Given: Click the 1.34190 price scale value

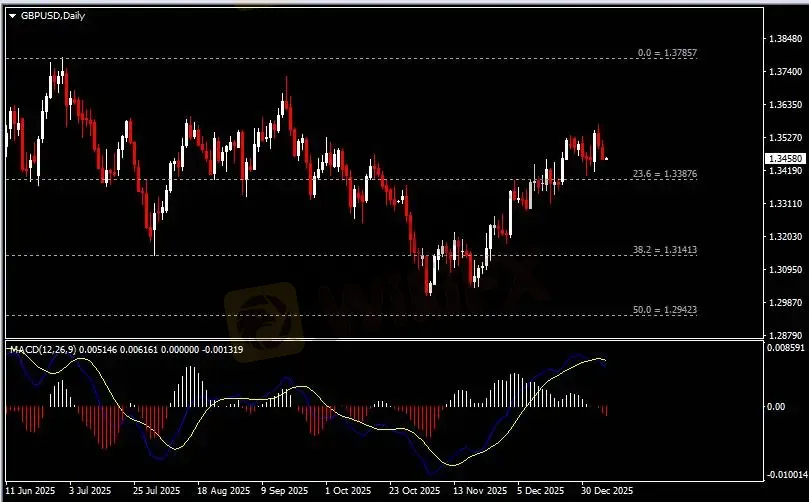Looking at the screenshot, I should (785, 170).
